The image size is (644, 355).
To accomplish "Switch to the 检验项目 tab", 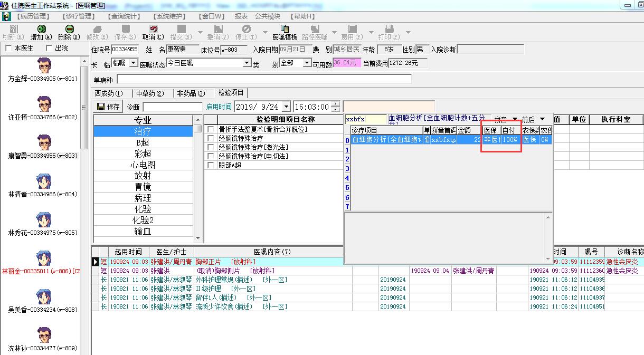I will coord(231,92).
